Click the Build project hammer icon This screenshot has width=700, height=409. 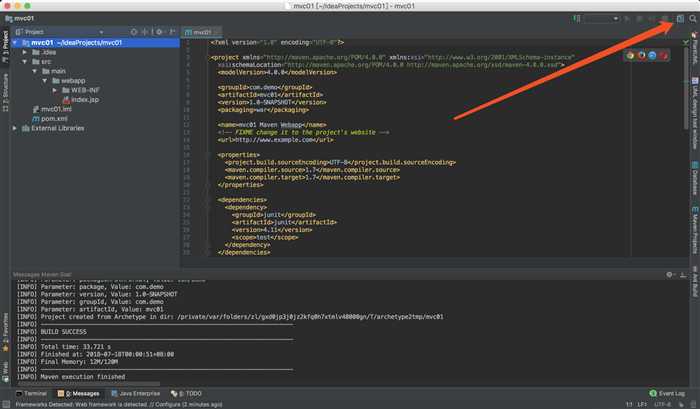point(577,18)
